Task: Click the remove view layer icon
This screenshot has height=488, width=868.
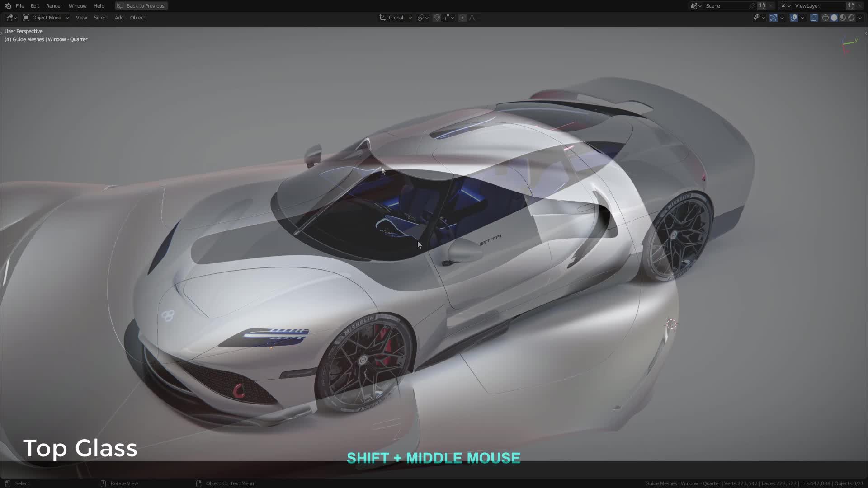Action: (860, 6)
